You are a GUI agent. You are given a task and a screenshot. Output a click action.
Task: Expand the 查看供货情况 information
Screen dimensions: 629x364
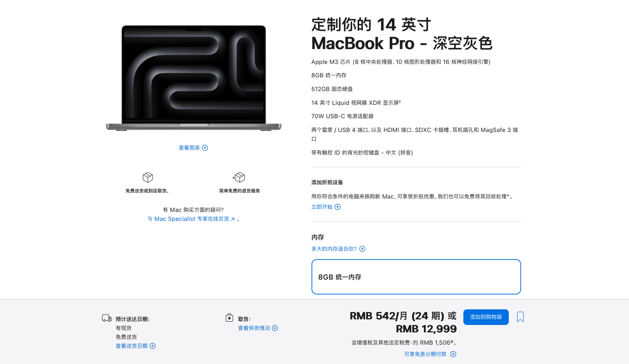[x=275, y=328]
